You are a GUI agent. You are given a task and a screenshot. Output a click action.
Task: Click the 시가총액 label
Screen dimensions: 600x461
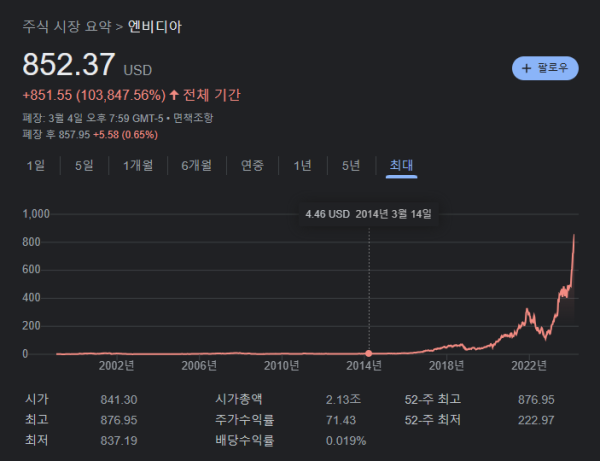click(239, 399)
